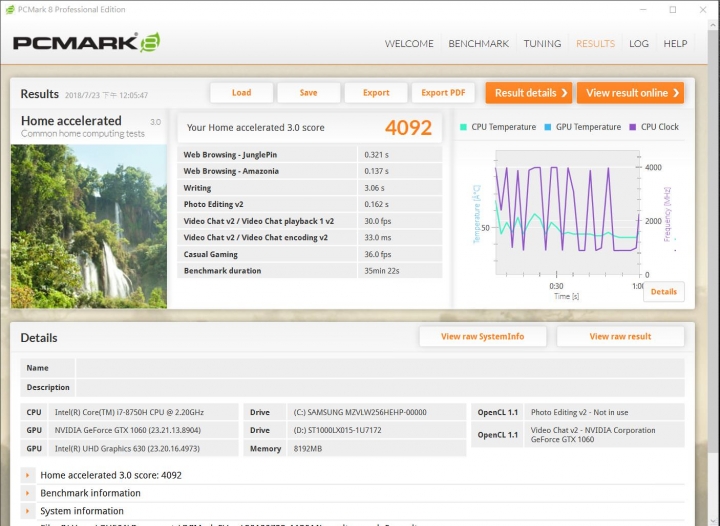Select Video Chat encoding v2 row

pyautogui.click(x=310, y=237)
